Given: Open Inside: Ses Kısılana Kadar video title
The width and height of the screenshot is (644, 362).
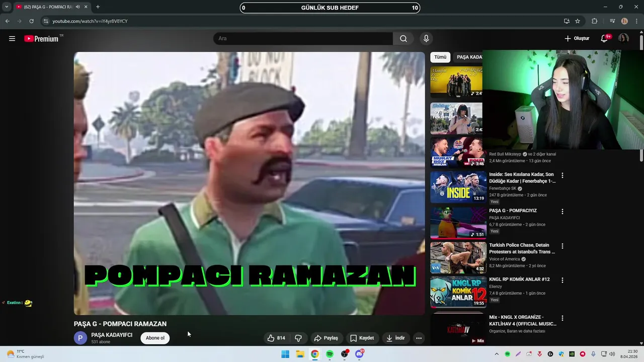Looking at the screenshot, I should click(522, 177).
